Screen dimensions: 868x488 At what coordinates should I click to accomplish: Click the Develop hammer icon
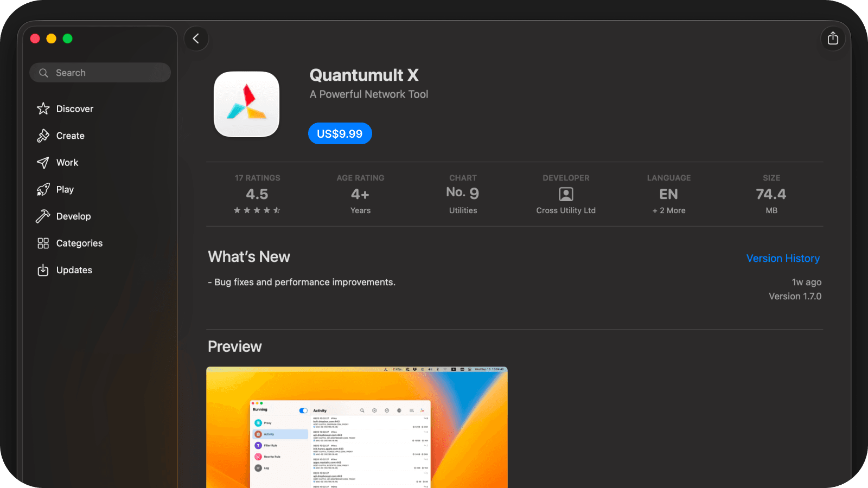coord(43,216)
